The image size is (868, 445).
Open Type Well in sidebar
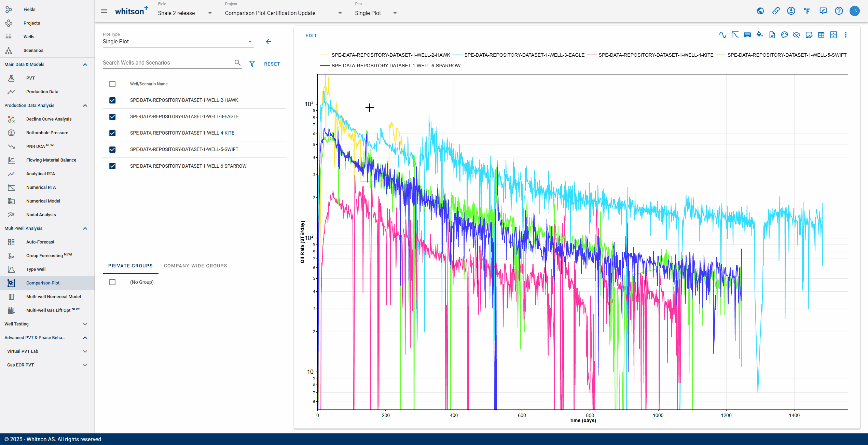click(36, 269)
